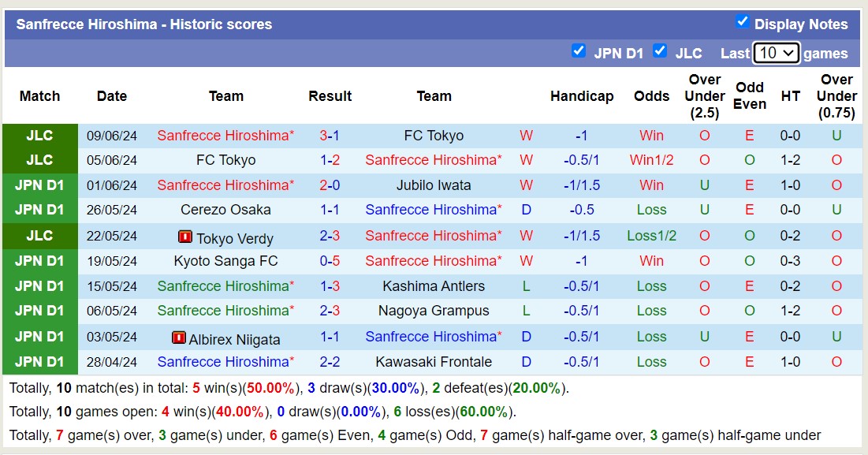Viewport: 868px width, 455px height.
Task: Select the JPN D1 badge for the Cerezo Osaka match
Action: click(39, 211)
